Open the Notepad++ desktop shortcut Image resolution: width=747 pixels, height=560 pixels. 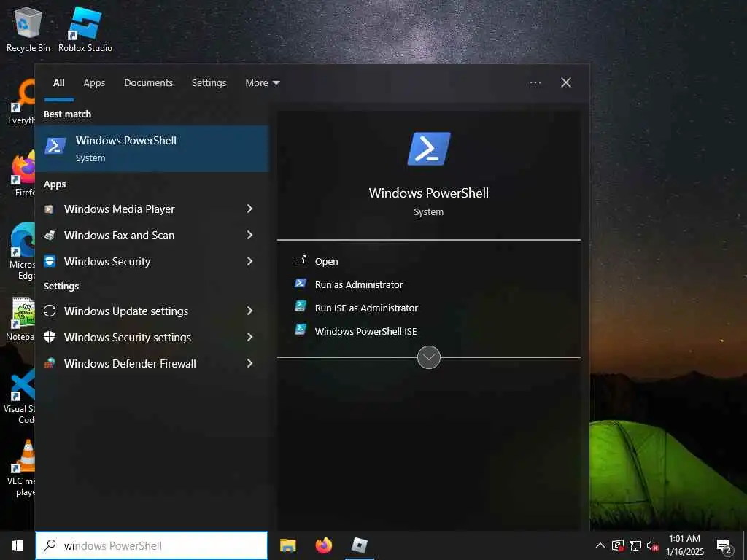tap(20, 319)
